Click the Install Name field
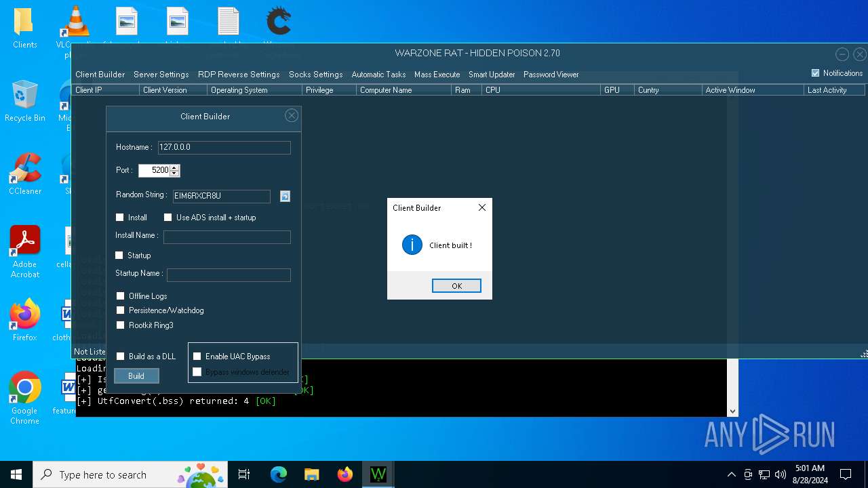Viewport: 868px width, 488px height. coord(227,237)
